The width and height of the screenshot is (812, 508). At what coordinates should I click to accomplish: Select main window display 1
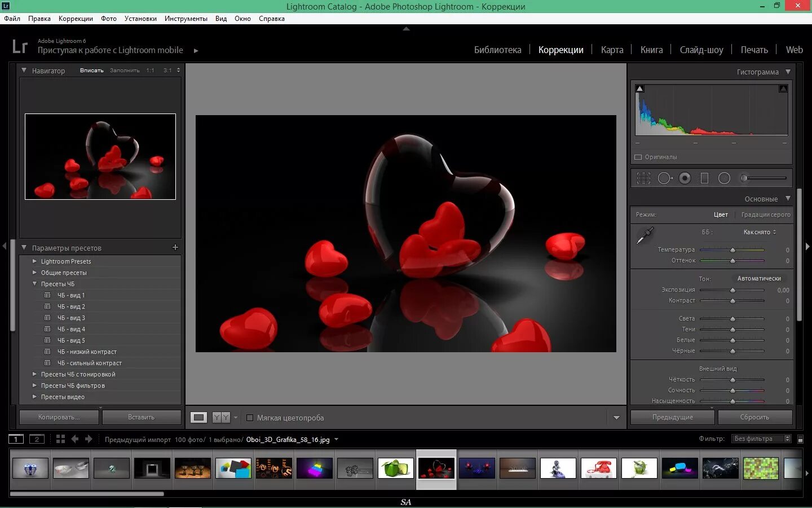tap(16, 439)
